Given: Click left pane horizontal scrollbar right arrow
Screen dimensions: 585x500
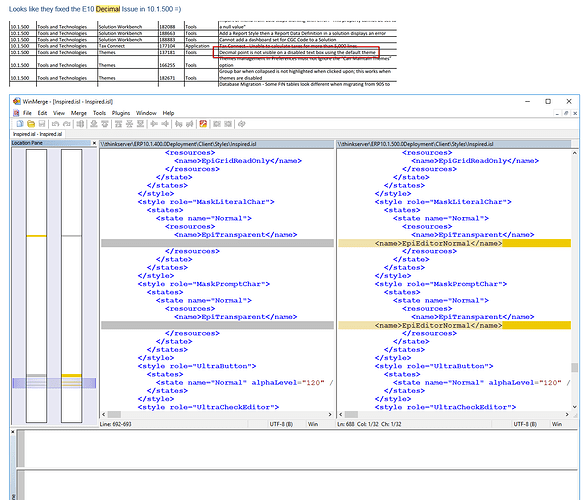Looking at the screenshot, I should [x=330, y=415].
